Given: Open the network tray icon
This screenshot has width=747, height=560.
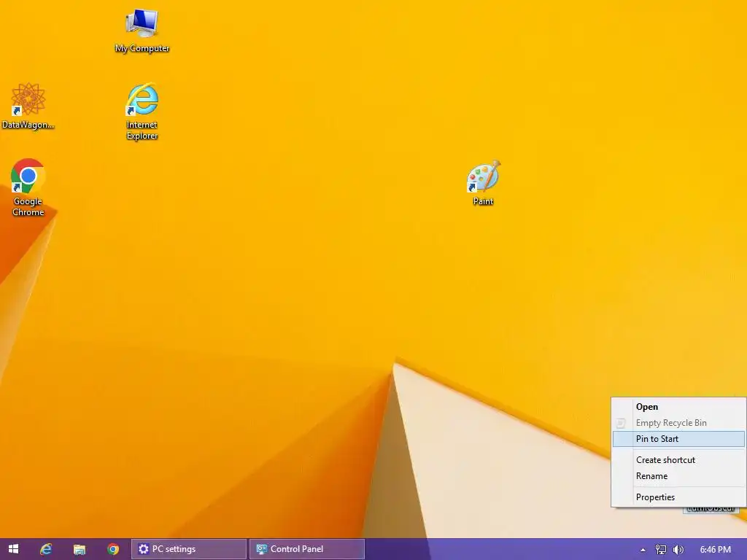Looking at the screenshot, I should (661, 550).
